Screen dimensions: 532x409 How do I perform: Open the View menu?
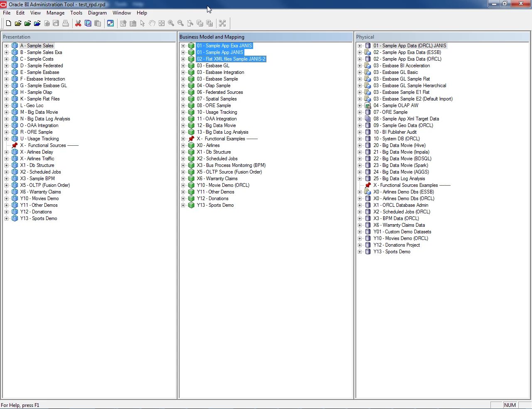point(36,13)
